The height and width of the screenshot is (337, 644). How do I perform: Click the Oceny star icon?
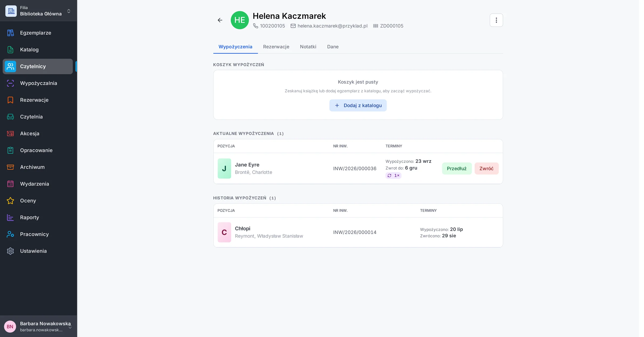click(x=10, y=201)
